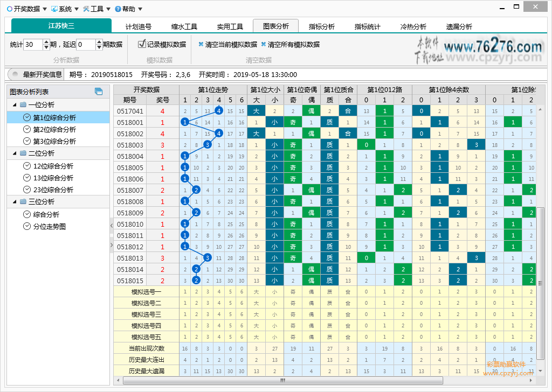
Task: Click the 开奖数据 circle icon
Action: 10,9
